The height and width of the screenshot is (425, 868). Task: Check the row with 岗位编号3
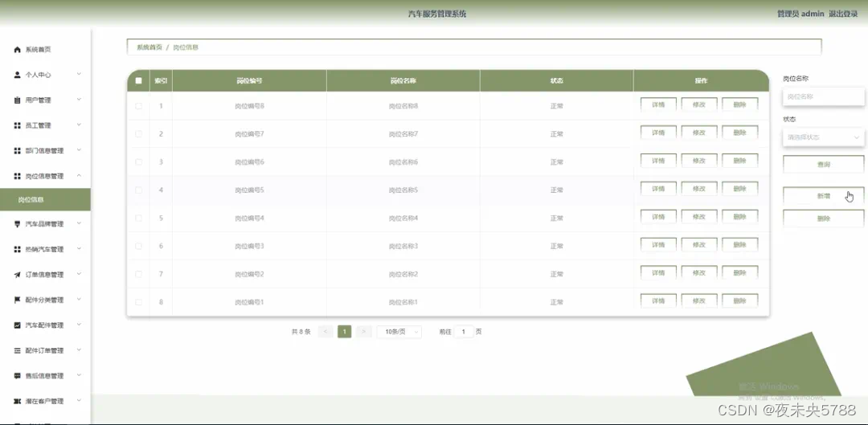coord(138,246)
